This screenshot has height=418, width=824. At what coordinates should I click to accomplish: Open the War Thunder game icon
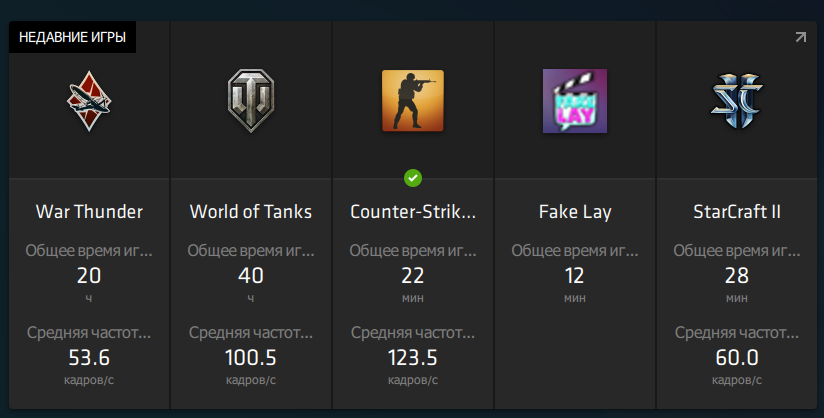pos(89,101)
